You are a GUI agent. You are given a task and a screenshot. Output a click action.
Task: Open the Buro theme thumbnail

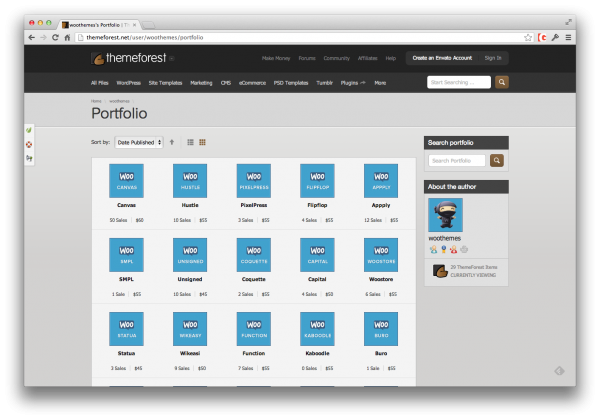click(381, 329)
